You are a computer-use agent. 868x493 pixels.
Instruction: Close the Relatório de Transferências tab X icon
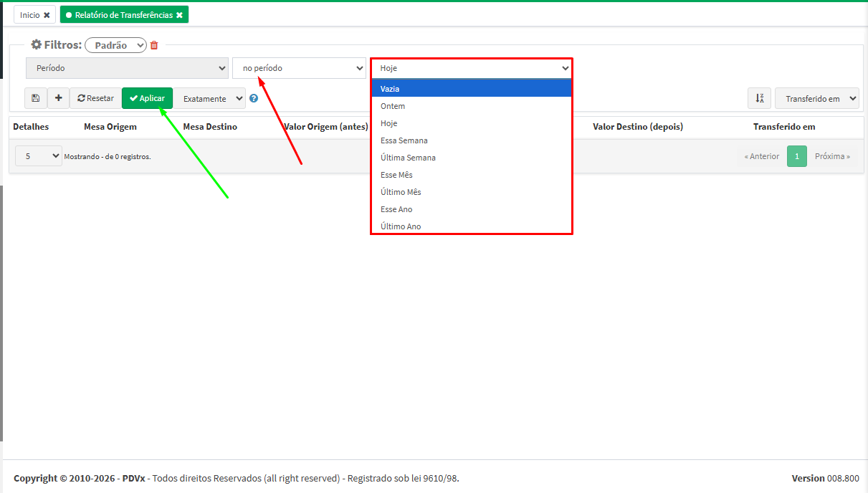click(179, 15)
